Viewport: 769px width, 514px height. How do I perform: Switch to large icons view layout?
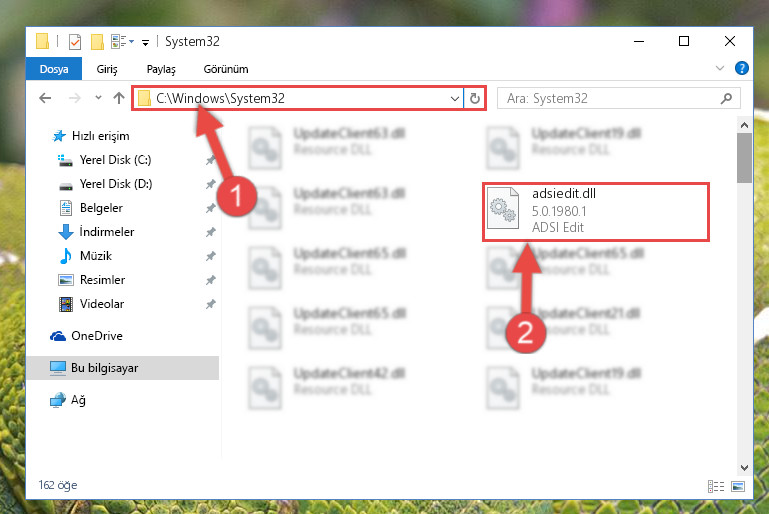pyautogui.click(x=738, y=486)
